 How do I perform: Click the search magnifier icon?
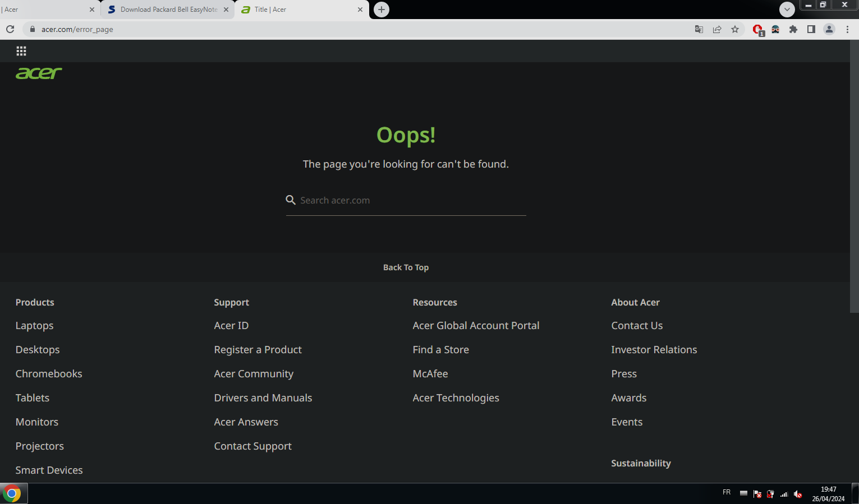pos(291,200)
